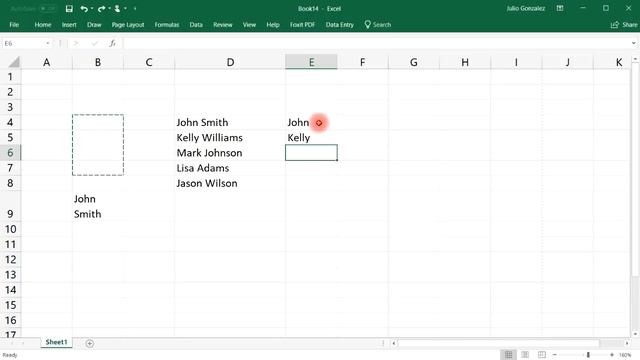This screenshot has height=360, width=640.
Task: Select row 6 header
Action: pyautogui.click(x=10, y=153)
